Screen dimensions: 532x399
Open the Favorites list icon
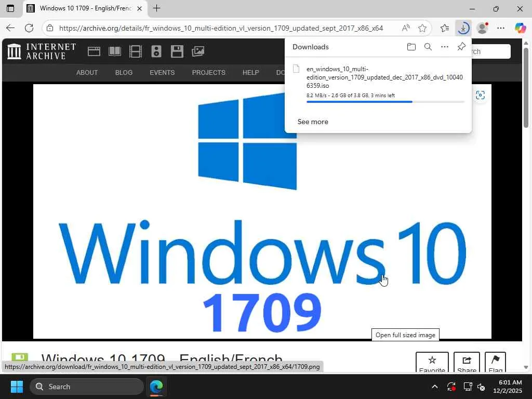point(445,28)
